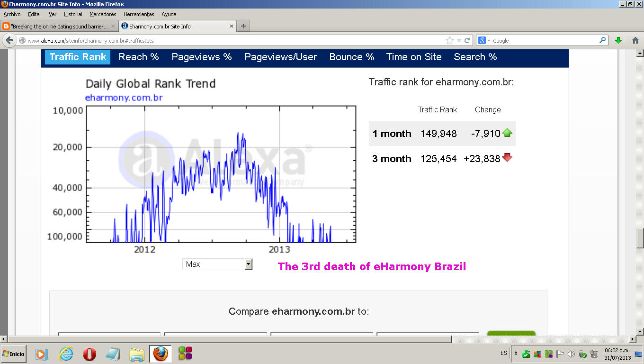Open the Archivo menu
Image resolution: width=644 pixels, height=364 pixels.
pos(12,14)
